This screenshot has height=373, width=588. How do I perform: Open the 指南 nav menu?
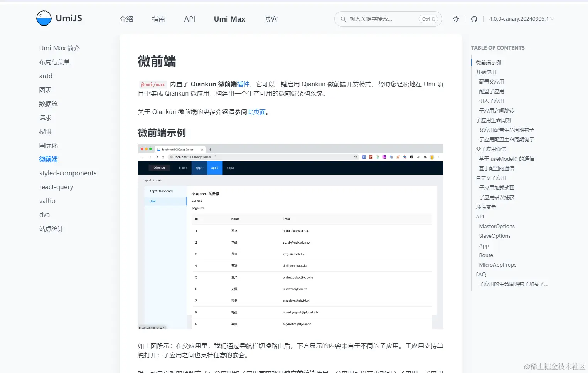pyautogui.click(x=158, y=19)
